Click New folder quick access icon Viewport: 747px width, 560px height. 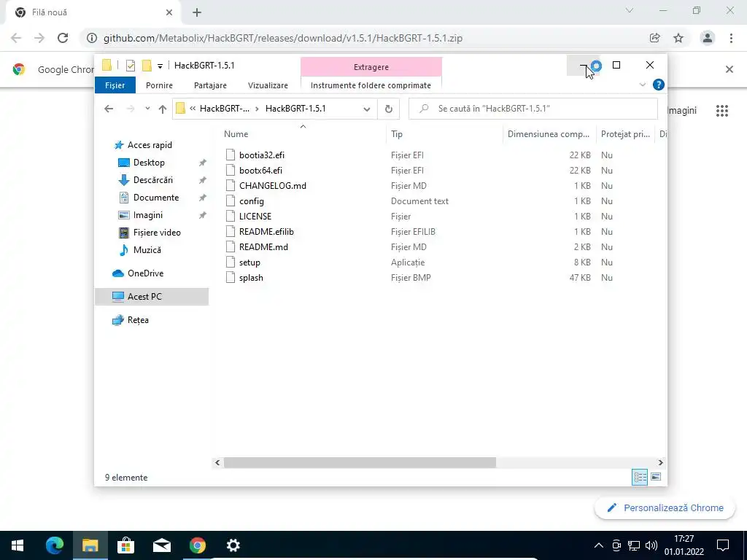147,65
